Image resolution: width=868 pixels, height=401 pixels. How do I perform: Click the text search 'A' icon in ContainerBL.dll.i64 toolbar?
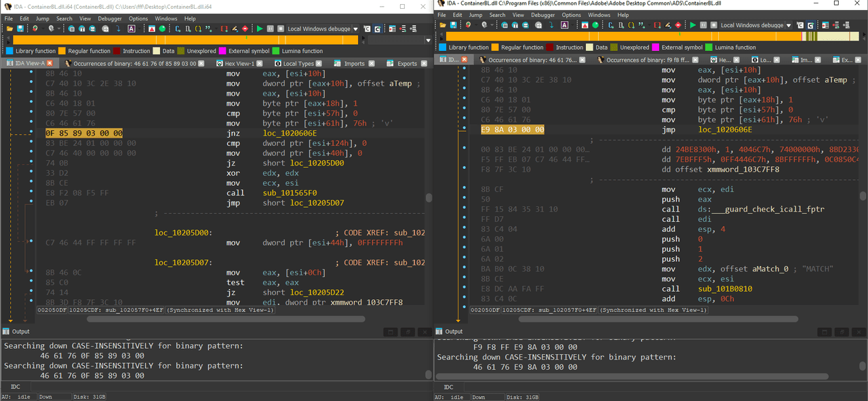(x=131, y=29)
